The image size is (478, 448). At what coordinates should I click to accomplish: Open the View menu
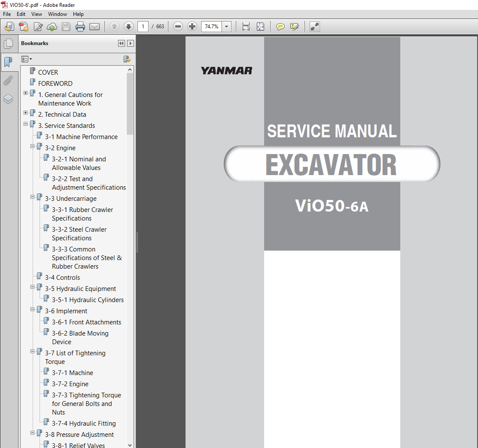tap(37, 14)
